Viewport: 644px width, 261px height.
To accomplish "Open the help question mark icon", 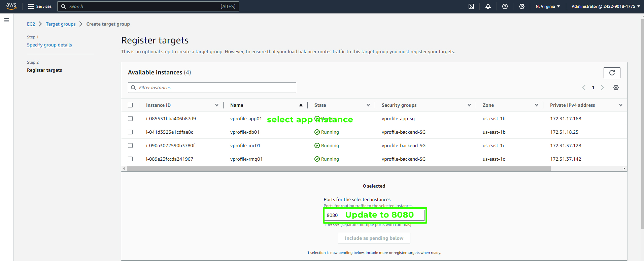I will point(505,6).
